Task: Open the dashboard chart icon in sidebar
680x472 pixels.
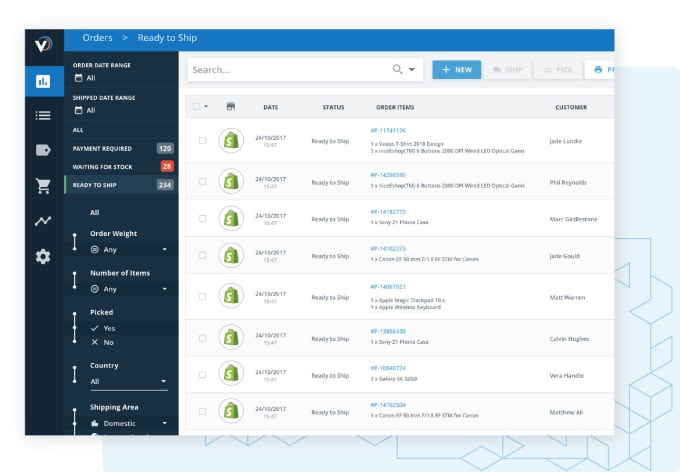Action: pyautogui.click(x=43, y=81)
